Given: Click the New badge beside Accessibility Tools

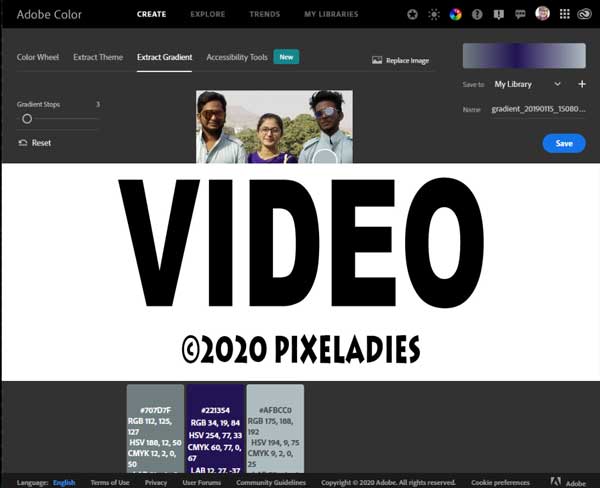Looking at the screenshot, I should 286,57.
